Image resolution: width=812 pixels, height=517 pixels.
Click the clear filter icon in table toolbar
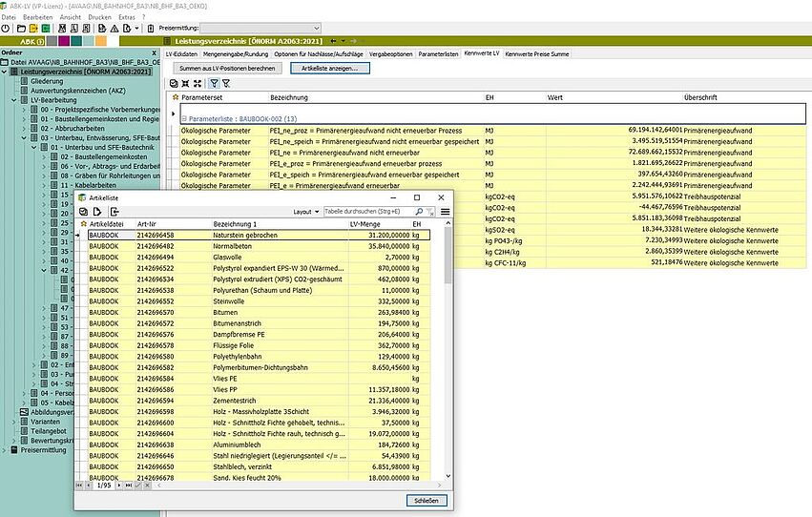[226, 84]
